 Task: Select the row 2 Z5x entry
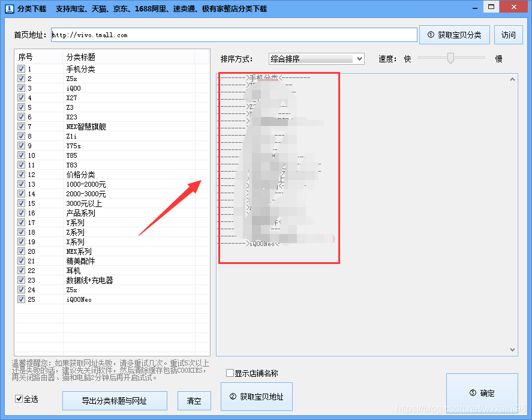pos(112,79)
